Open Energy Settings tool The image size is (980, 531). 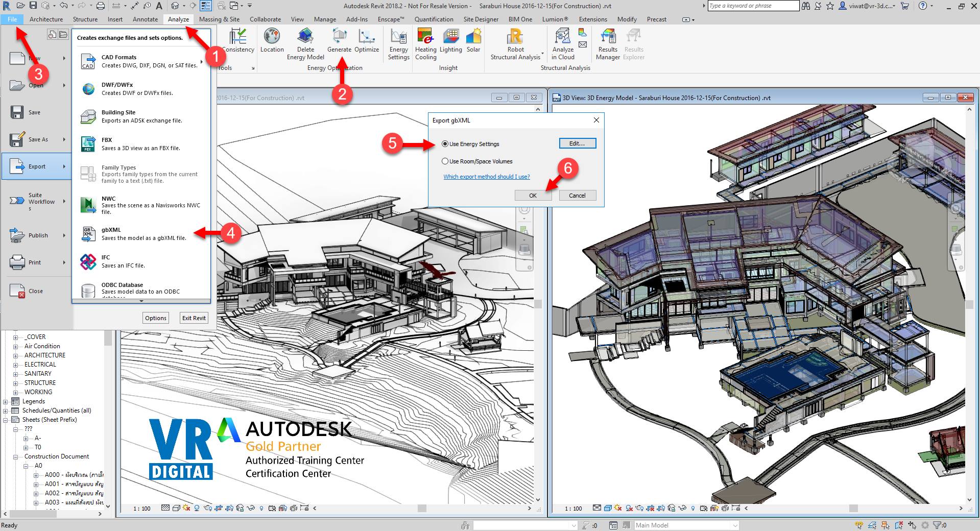pyautogui.click(x=398, y=44)
